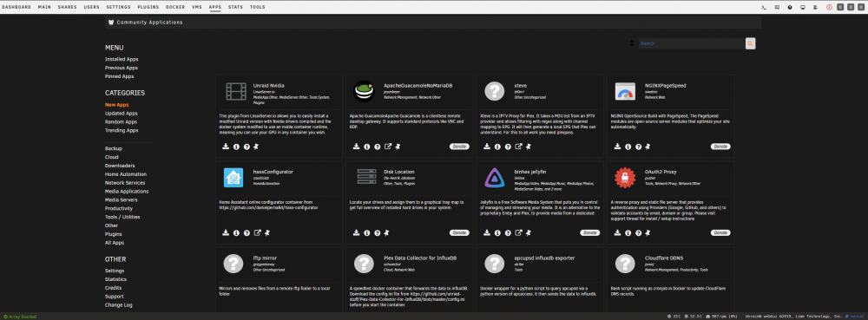Click Donate on OAuth2 Proxy card
This screenshot has width=868, height=320.
pos(720,232)
